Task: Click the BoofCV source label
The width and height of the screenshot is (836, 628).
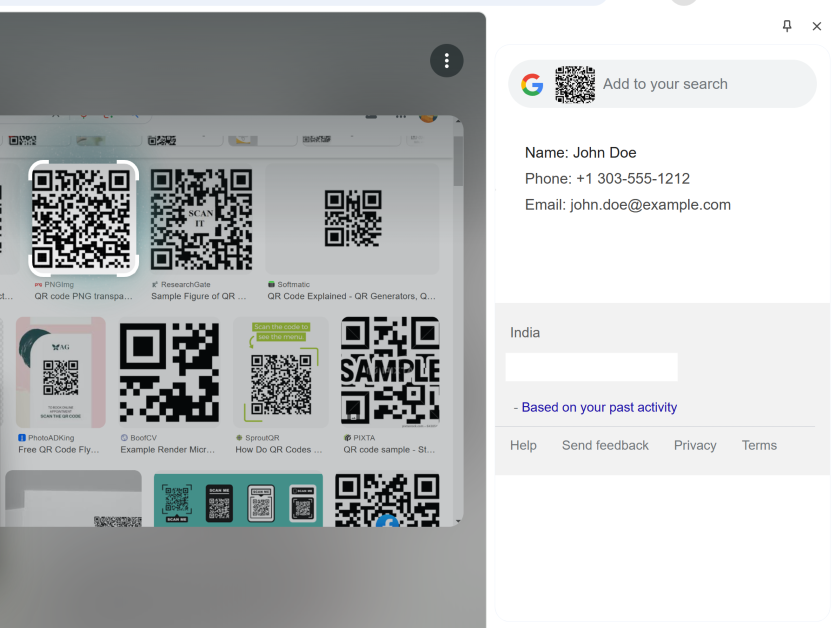Action: click(139, 438)
